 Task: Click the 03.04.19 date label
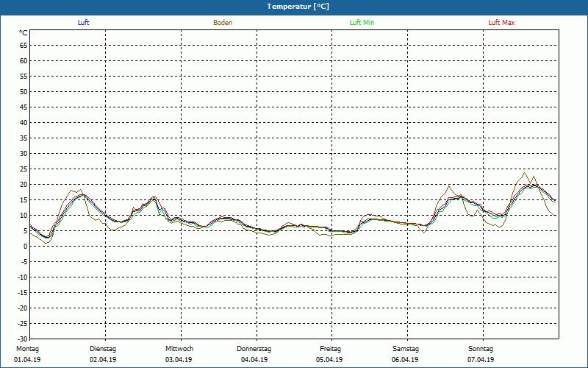pyautogui.click(x=179, y=360)
